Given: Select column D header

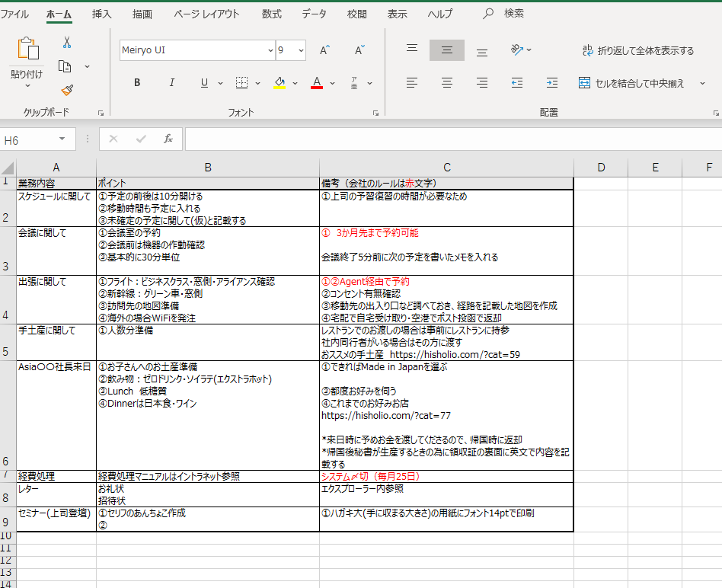Looking at the screenshot, I should click(x=601, y=168).
